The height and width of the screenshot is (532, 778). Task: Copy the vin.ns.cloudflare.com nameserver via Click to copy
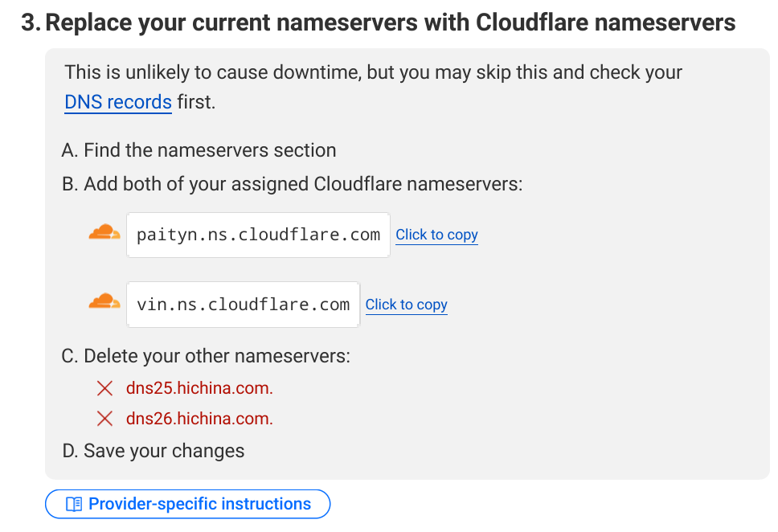(406, 305)
